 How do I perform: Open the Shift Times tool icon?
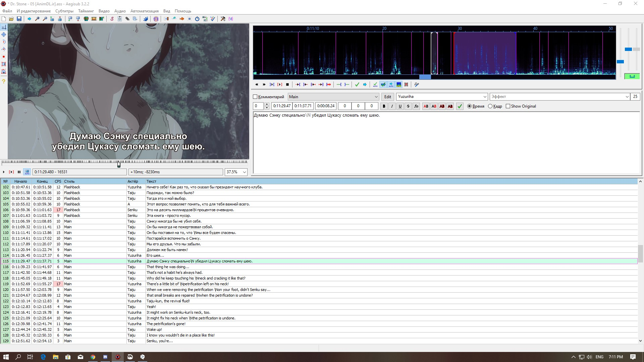166,19
